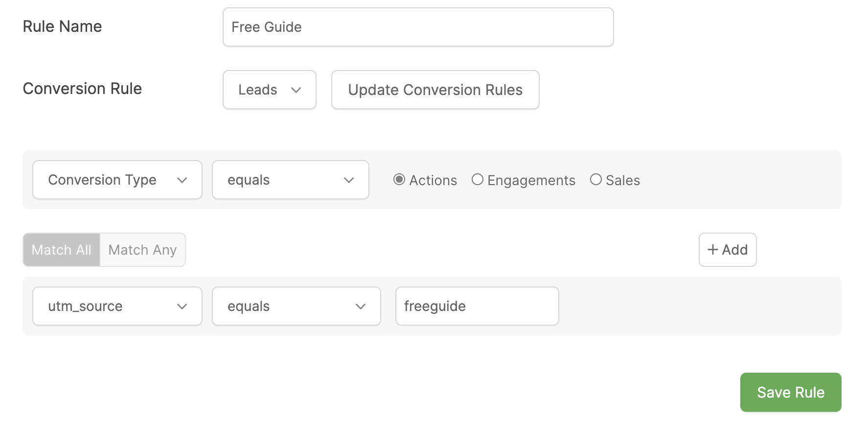Viewport: 868px width, 428px height.
Task: Click the utm_source dropdown chevron arrow
Action: [x=182, y=307]
